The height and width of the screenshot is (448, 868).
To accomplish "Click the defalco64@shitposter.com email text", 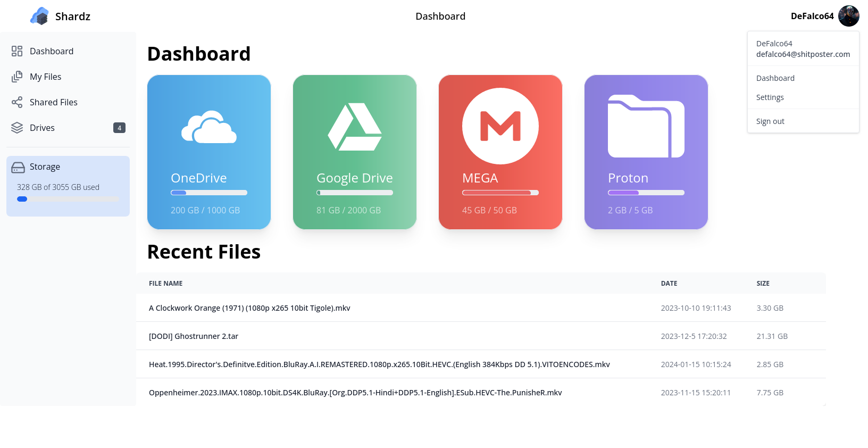I will (x=803, y=54).
